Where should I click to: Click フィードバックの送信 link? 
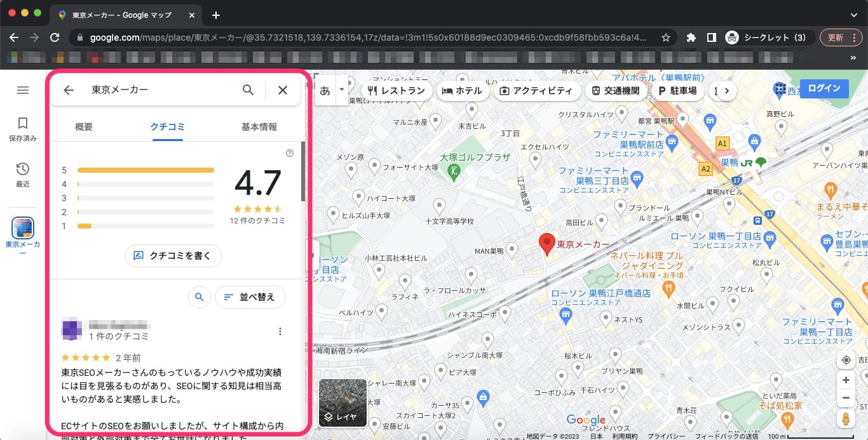pos(726,436)
